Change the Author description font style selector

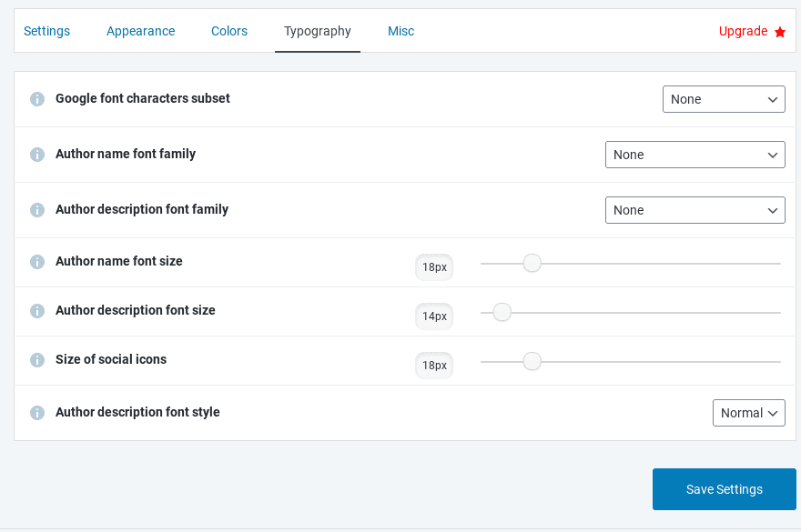[748, 412]
